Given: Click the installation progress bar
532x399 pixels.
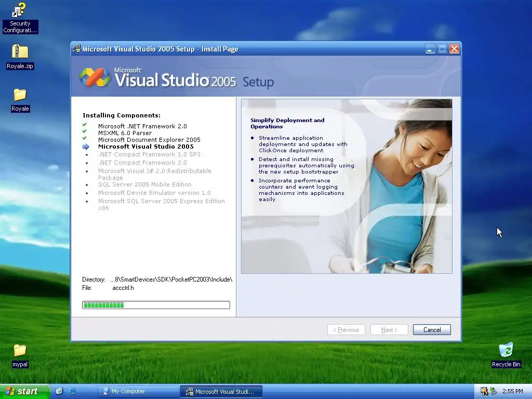Looking at the screenshot, I should point(156,305).
